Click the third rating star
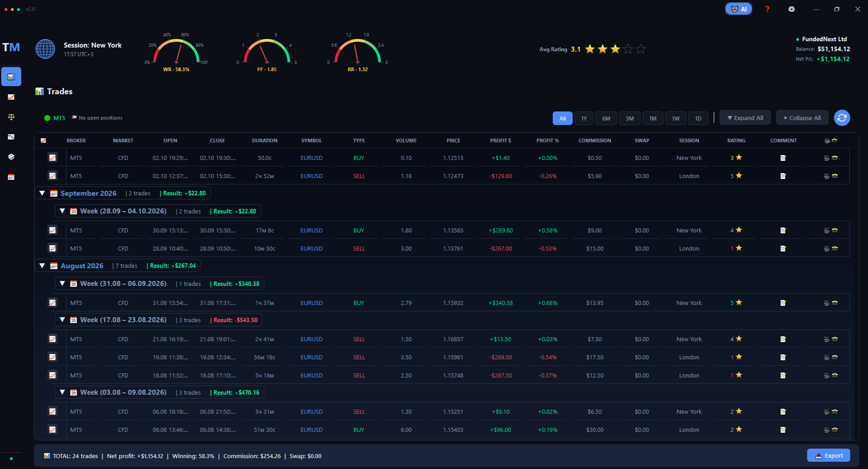This screenshot has width=868, height=469. point(615,49)
